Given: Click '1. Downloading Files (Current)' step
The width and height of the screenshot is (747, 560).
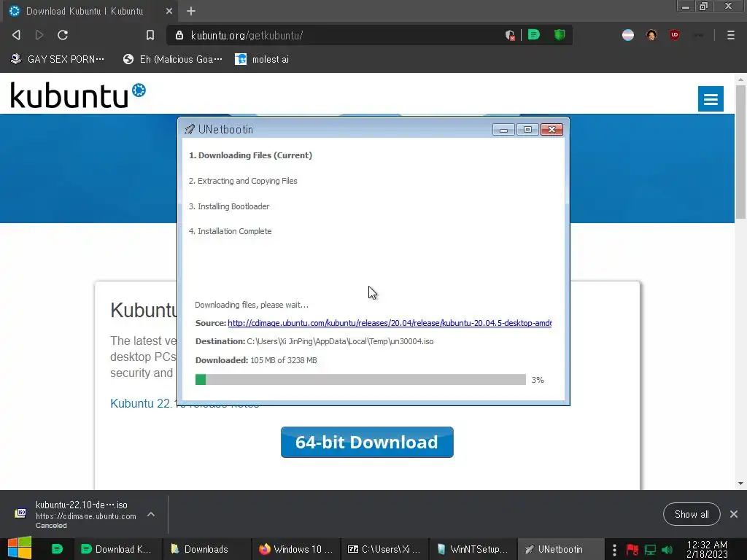Looking at the screenshot, I should click(250, 155).
